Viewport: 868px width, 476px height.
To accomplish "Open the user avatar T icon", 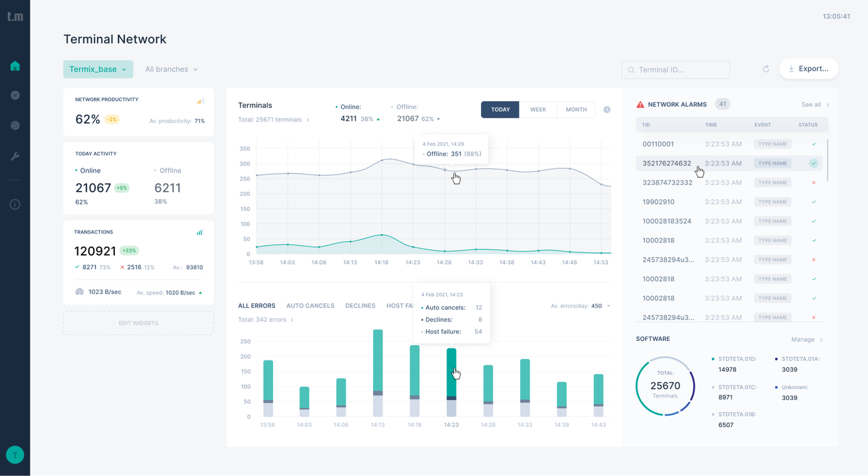I will [x=15, y=455].
